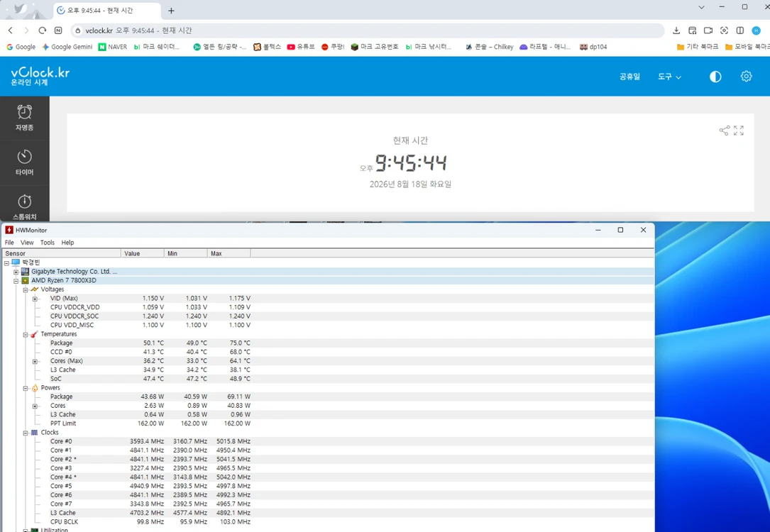The height and width of the screenshot is (532, 770).
Task: Select the vclock 현재 시간 browser tab
Action: [106, 11]
